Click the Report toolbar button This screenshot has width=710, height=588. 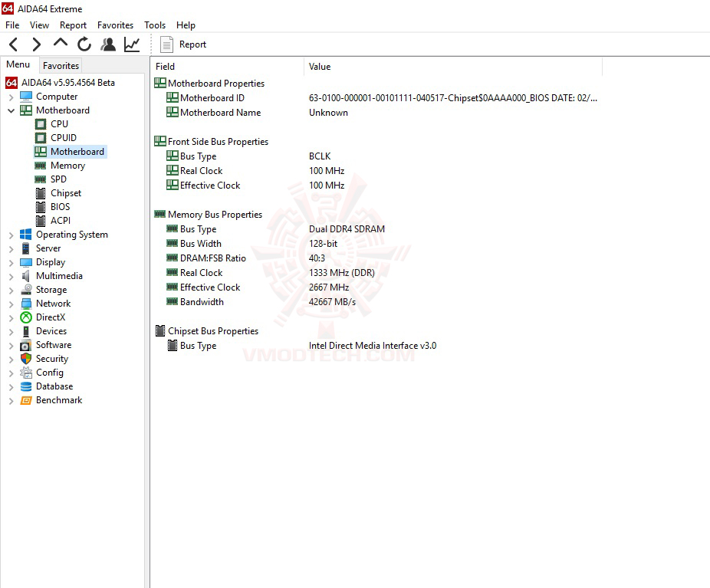coord(183,44)
